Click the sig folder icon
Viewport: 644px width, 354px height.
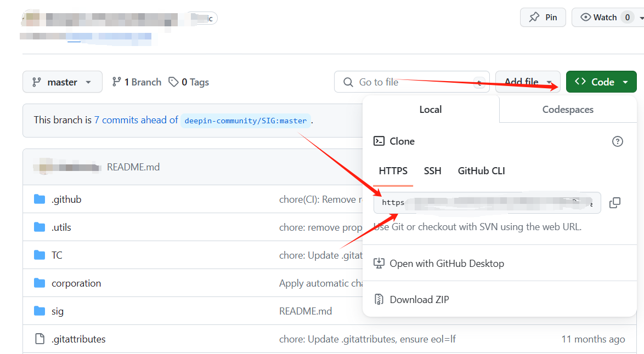click(x=39, y=311)
